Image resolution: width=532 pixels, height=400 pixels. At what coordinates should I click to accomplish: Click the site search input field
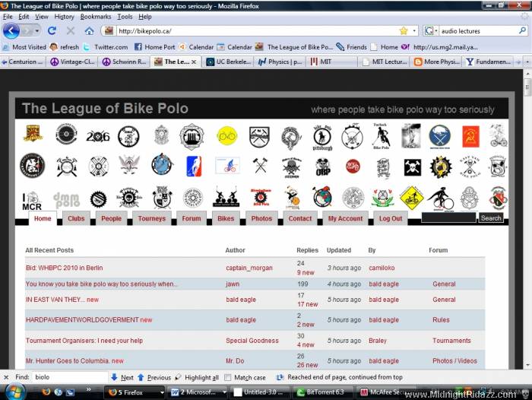point(448,217)
